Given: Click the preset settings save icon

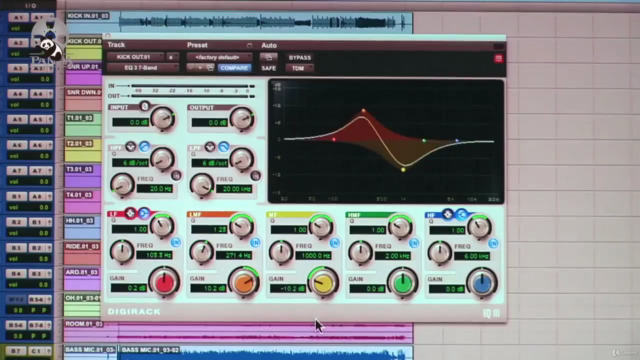Looking at the screenshot, I should click(210, 68).
